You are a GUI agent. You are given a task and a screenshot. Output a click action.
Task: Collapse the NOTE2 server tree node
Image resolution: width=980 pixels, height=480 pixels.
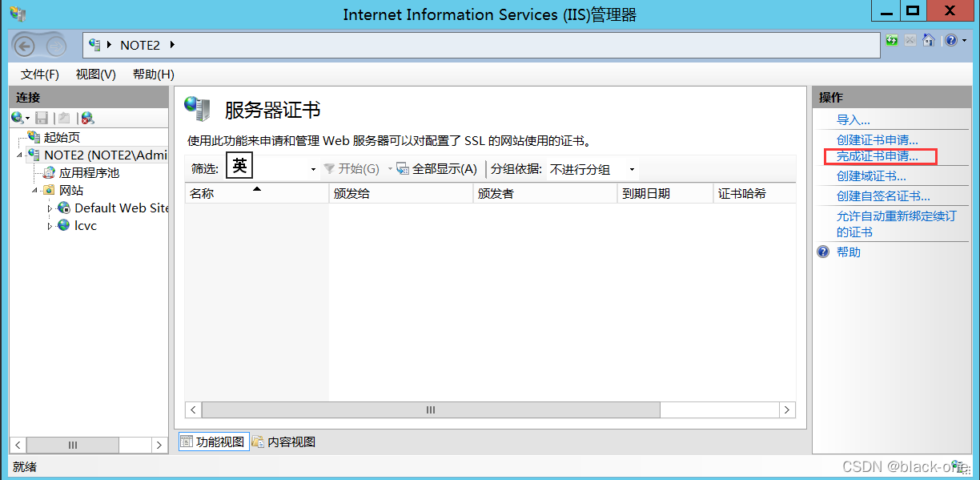click(x=22, y=155)
